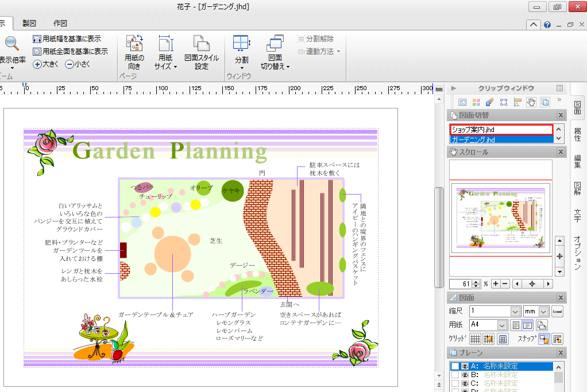The height and width of the screenshot is (392, 587).
Task: Click the 表示倍率 magnifier zoom icon
Action: pos(12,44)
